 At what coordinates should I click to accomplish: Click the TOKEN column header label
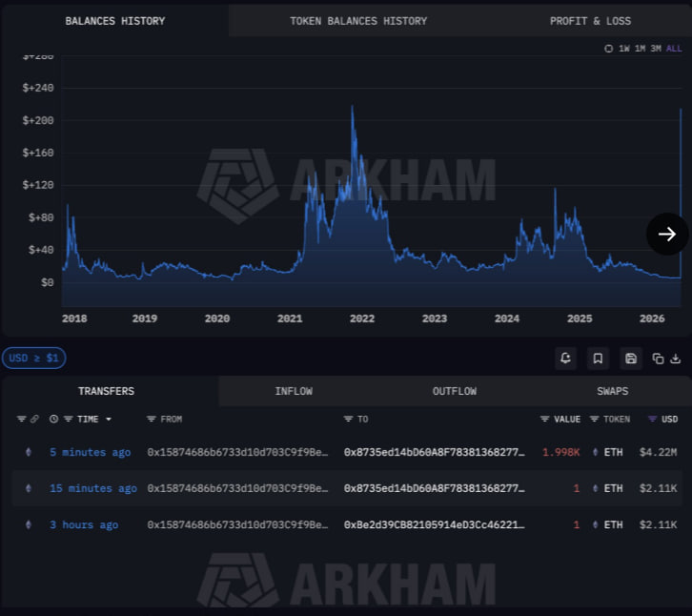pos(617,419)
